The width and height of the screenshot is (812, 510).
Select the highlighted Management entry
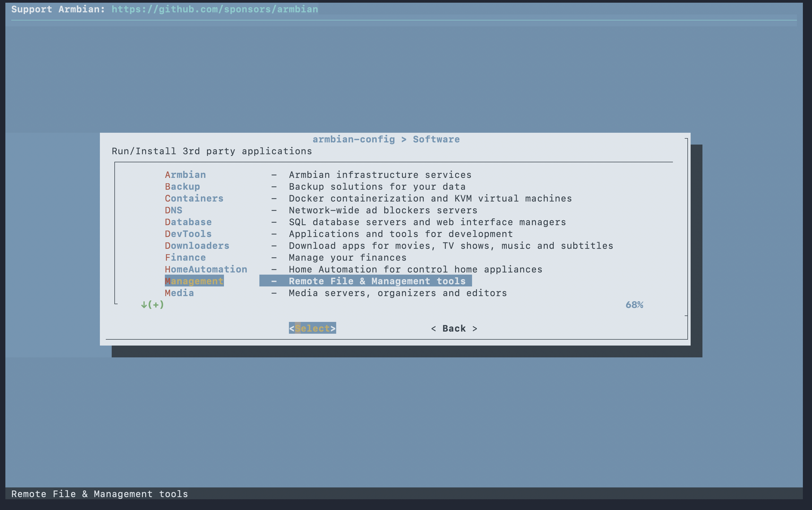(x=194, y=281)
